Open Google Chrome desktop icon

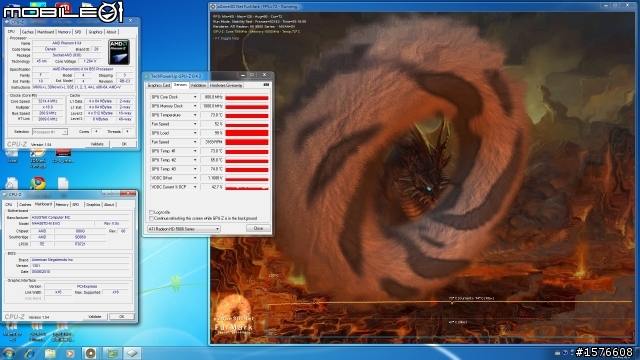click(x=38, y=183)
